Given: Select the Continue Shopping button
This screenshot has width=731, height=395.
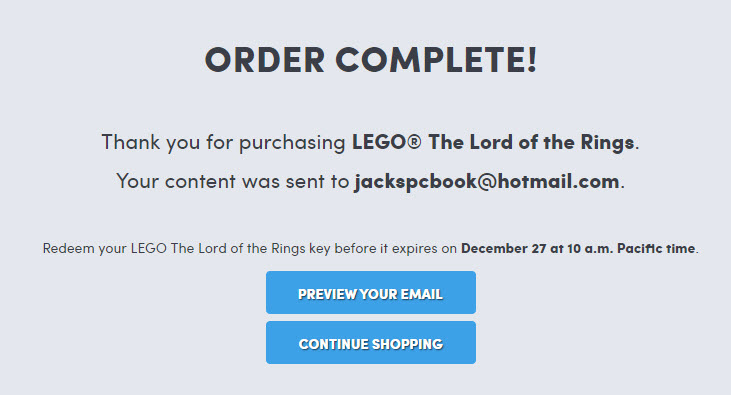Looking at the screenshot, I should [371, 342].
